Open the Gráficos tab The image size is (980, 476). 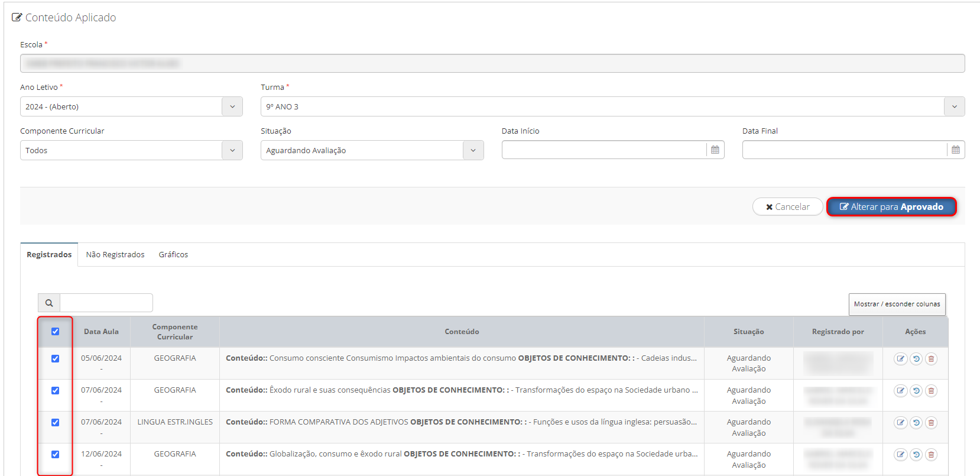click(173, 255)
